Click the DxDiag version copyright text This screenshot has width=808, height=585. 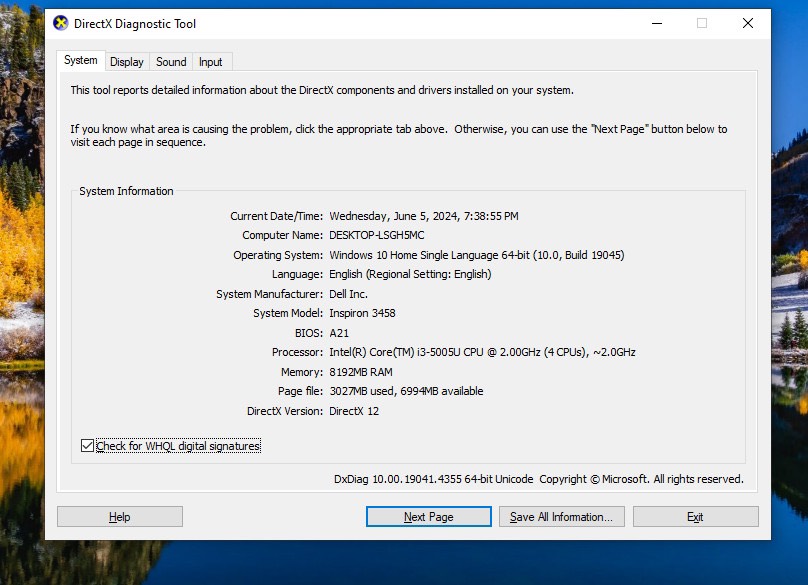coord(538,479)
